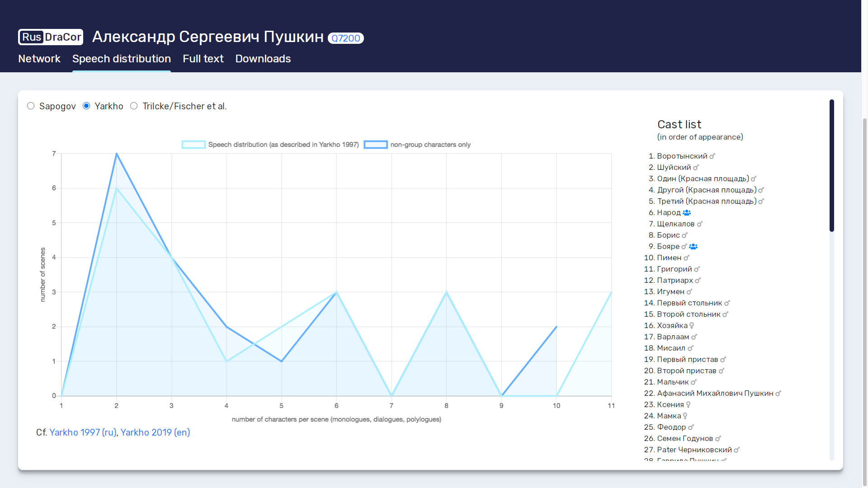Viewport: 868px width, 488px height.
Task: Click female icon next to Мамка
Action: (685, 416)
